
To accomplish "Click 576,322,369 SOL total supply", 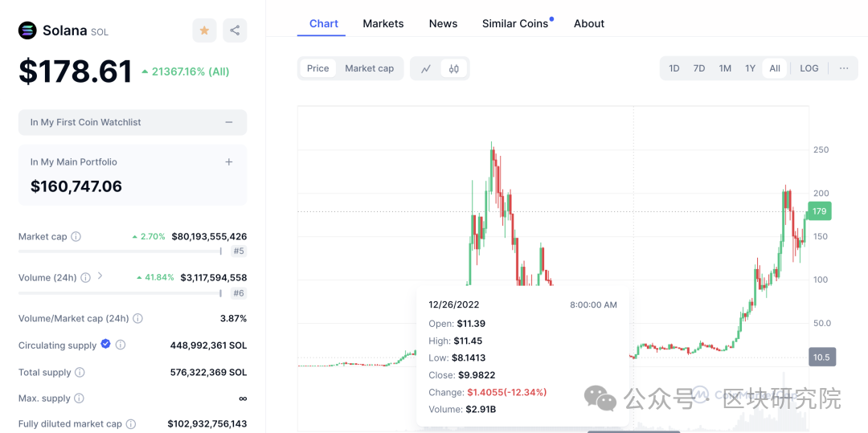I will 209,372.
